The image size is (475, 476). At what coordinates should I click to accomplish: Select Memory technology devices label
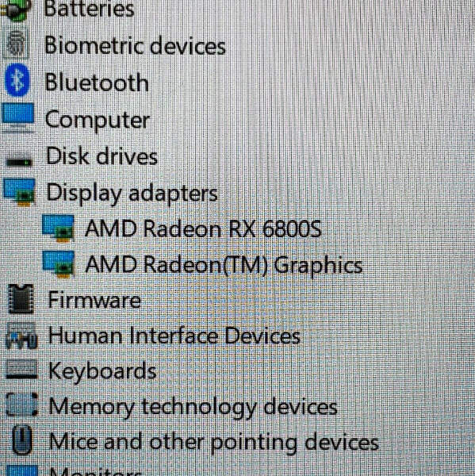[x=193, y=407]
